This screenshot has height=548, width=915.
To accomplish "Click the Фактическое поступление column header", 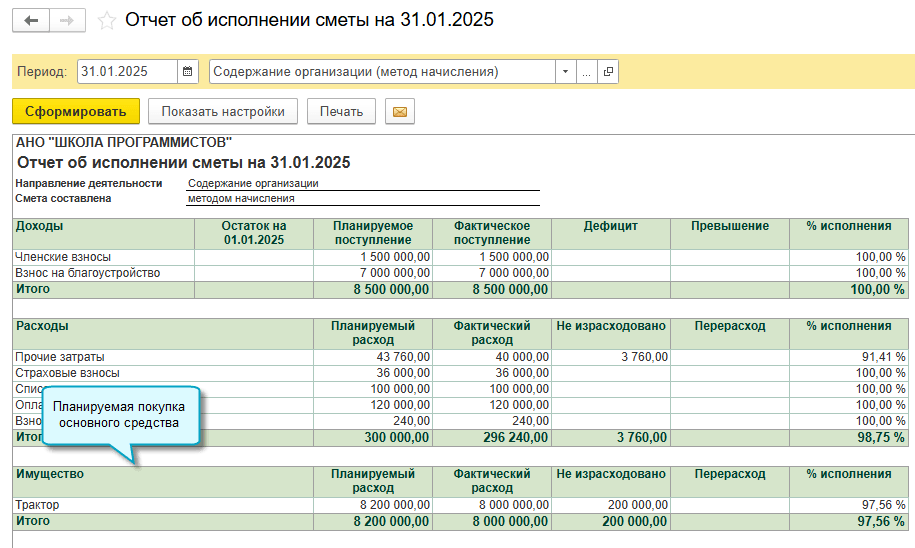I will click(x=492, y=233).
